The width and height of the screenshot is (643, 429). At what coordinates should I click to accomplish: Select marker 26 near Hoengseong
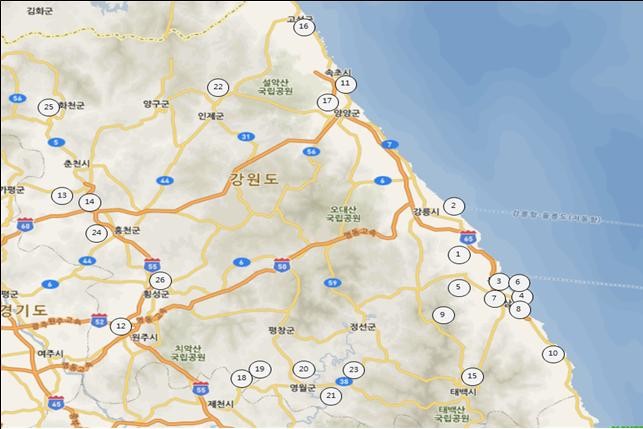(x=160, y=281)
